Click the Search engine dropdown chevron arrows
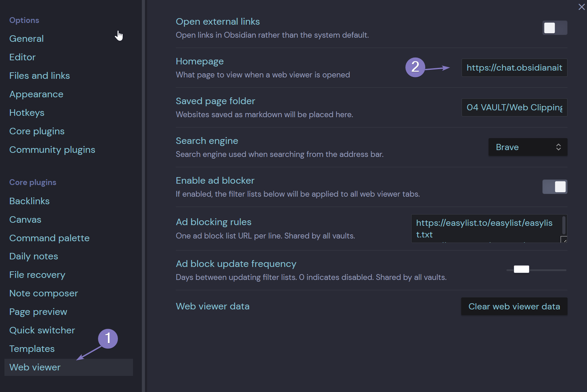 click(558, 147)
